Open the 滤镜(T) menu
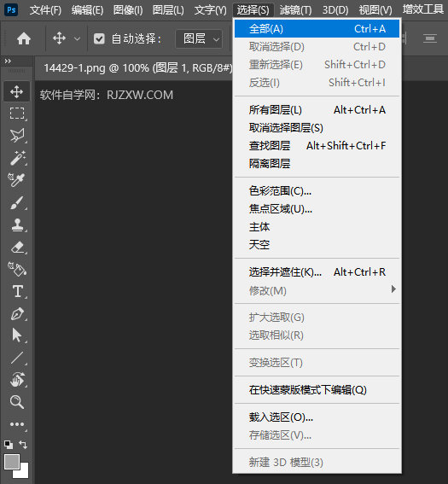 click(x=295, y=10)
